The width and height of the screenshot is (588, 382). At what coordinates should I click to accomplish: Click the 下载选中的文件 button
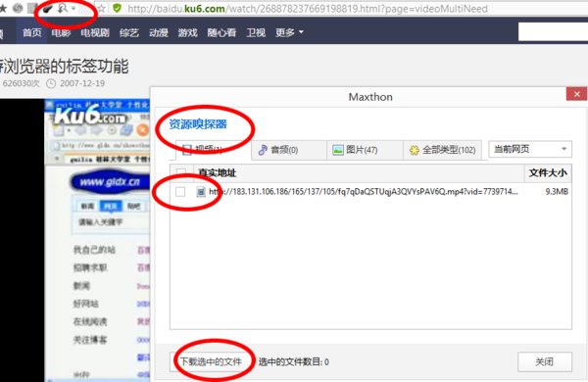pyautogui.click(x=211, y=361)
